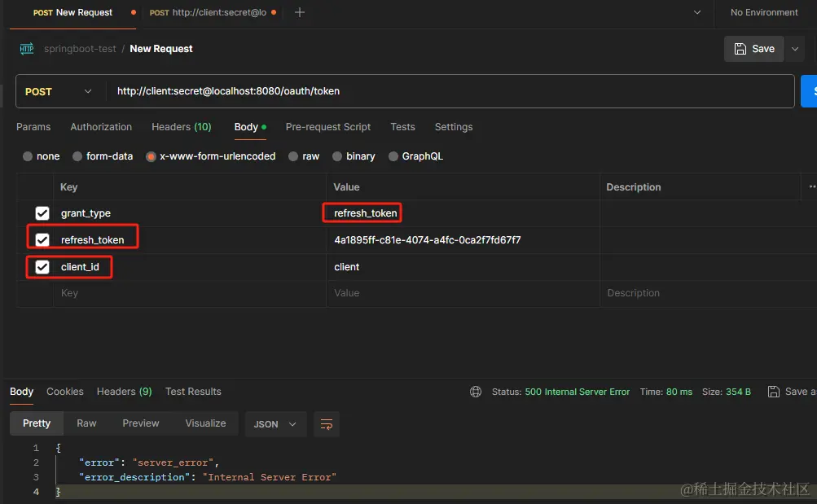
Task: Click the Save button
Action: (x=754, y=49)
